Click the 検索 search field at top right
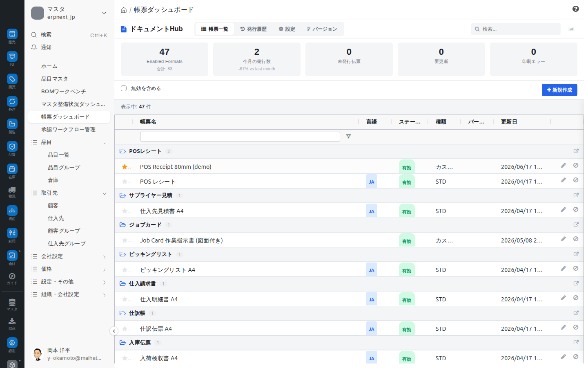 516,29
